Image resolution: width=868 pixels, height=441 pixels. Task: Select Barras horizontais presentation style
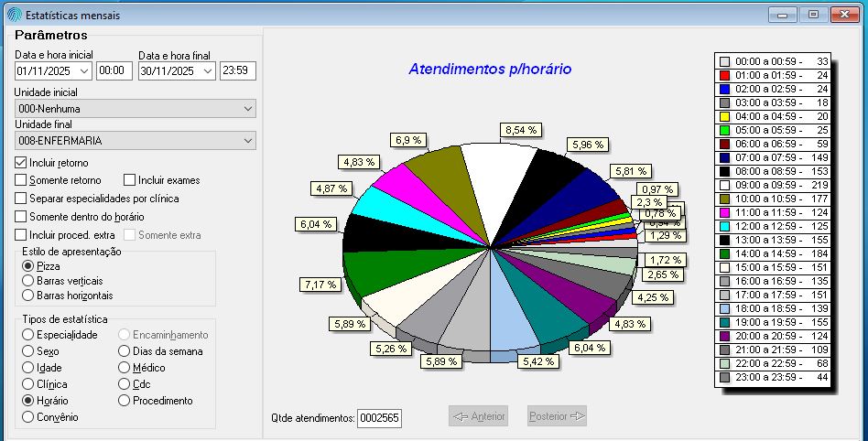pyautogui.click(x=28, y=296)
